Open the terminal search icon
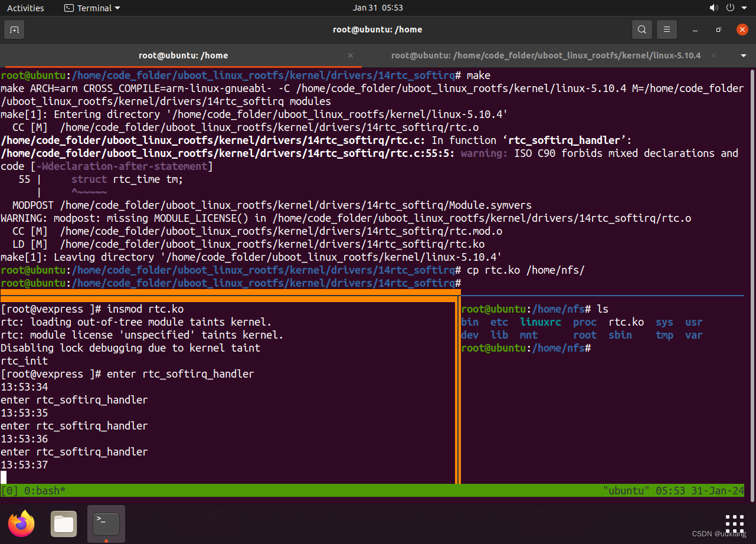Screen dimensions: 756x544 [x=642, y=30]
